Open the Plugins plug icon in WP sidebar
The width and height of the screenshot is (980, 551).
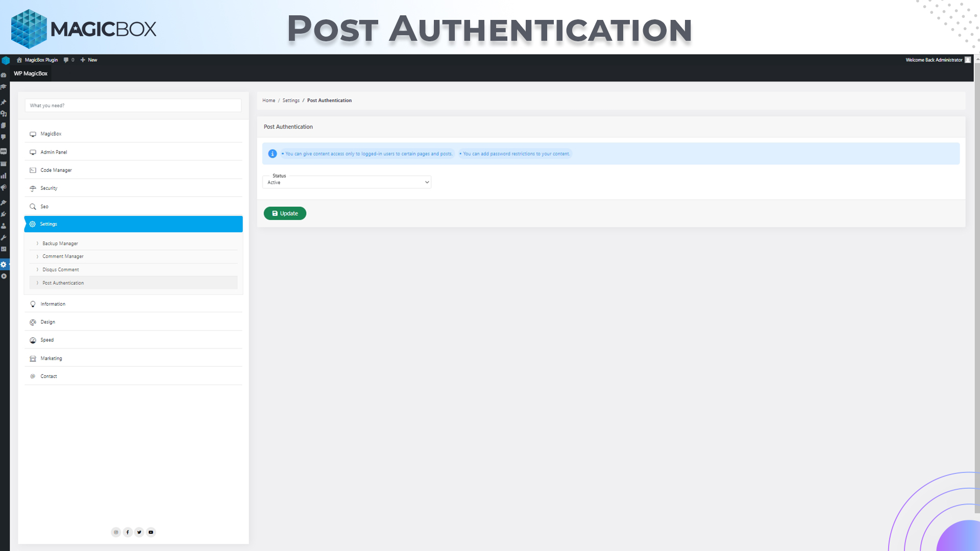click(4, 214)
